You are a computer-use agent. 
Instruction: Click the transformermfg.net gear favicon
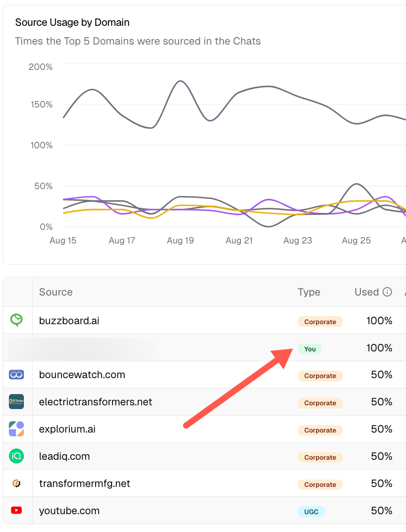[x=16, y=483]
